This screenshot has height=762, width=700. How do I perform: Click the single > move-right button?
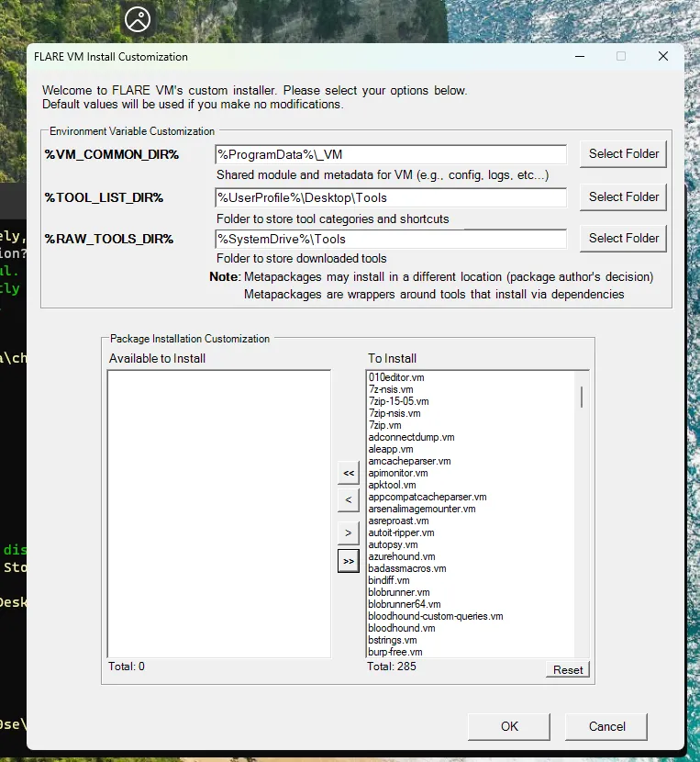click(x=349, y=533)
